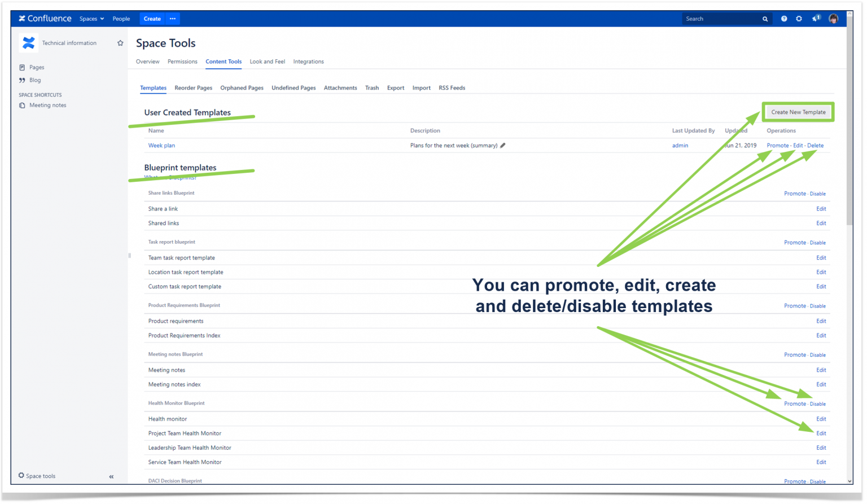Open the Spaces dropdown menu

pyautogui.click(x=91, y=18)
